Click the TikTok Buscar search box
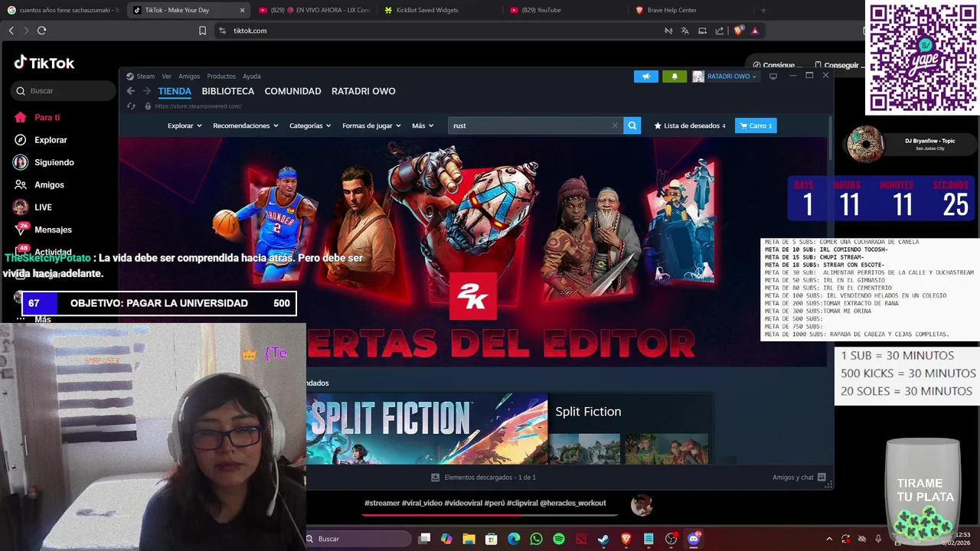 pyautogui.click(x=64, y=90)
